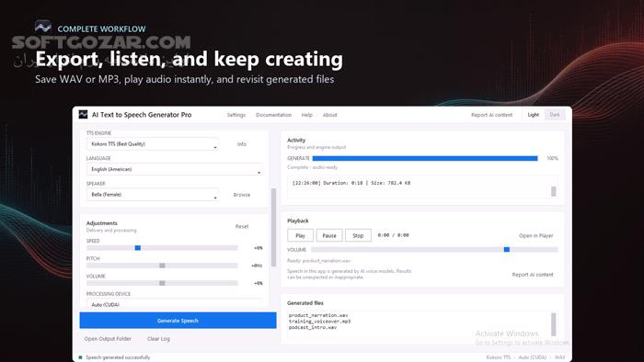644x362 pixels.
Task: Open the About menu
Action: (x=329, y=115)
